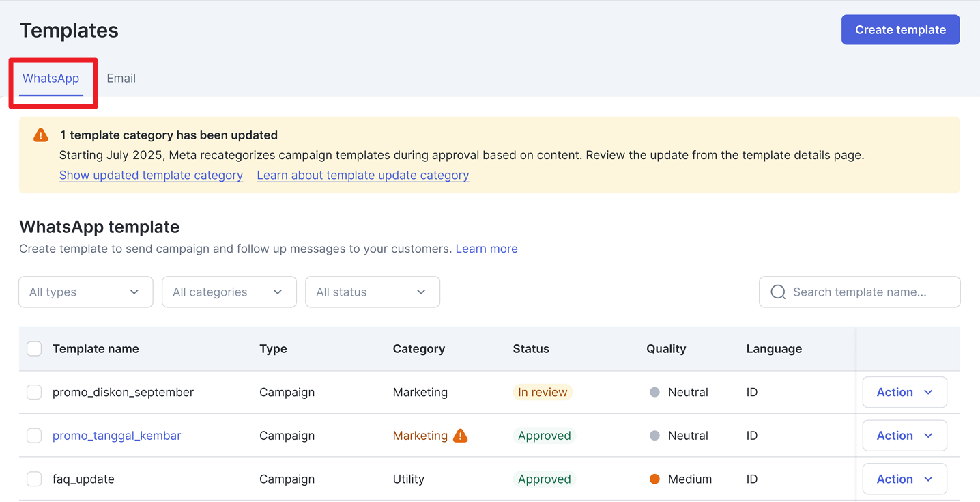Viewport: 980px width, 502px height.
Task: Click orange Medium quality dot for faq_update
Action: [x=654, y=479]
